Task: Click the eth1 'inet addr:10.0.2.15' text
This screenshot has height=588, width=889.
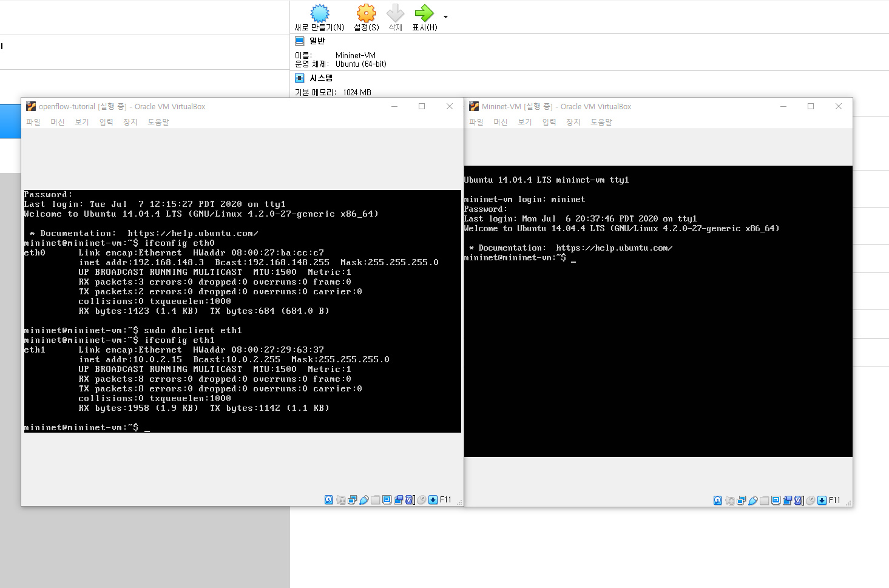Action: tap(130, 360)
